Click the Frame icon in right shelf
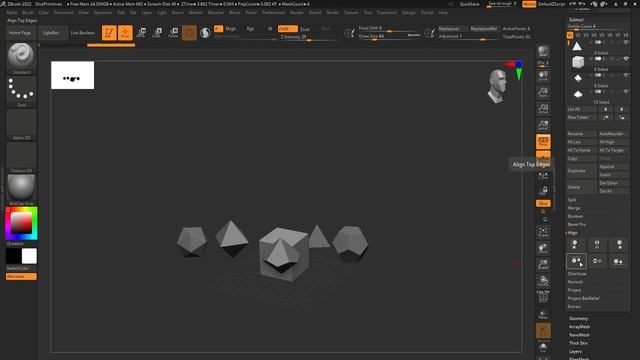Screen dimensions: 640x360 543,232
